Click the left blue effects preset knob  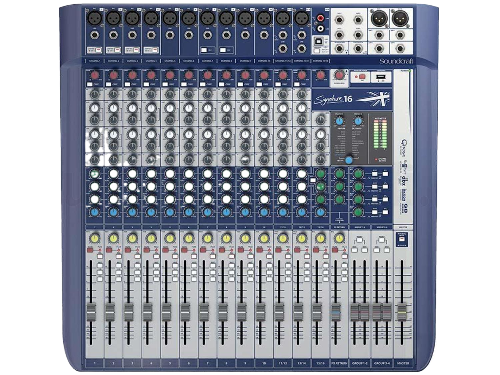(x=339, y=121)
